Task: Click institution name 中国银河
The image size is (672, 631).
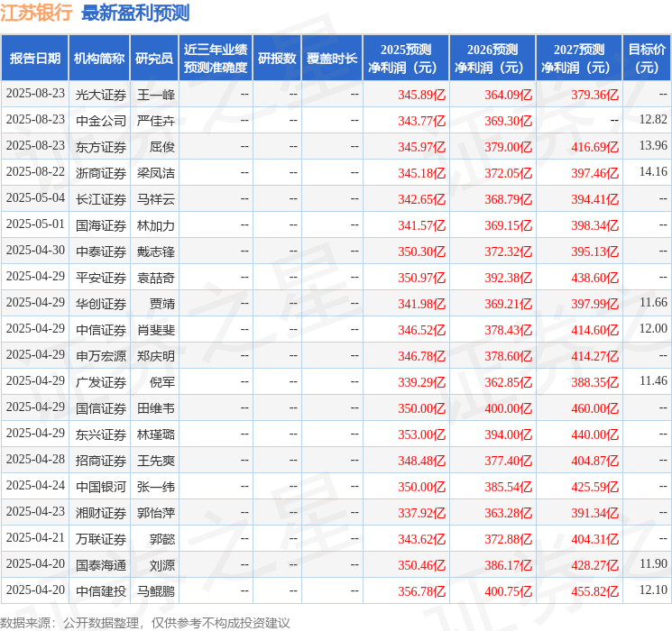Action: point(101,486)
